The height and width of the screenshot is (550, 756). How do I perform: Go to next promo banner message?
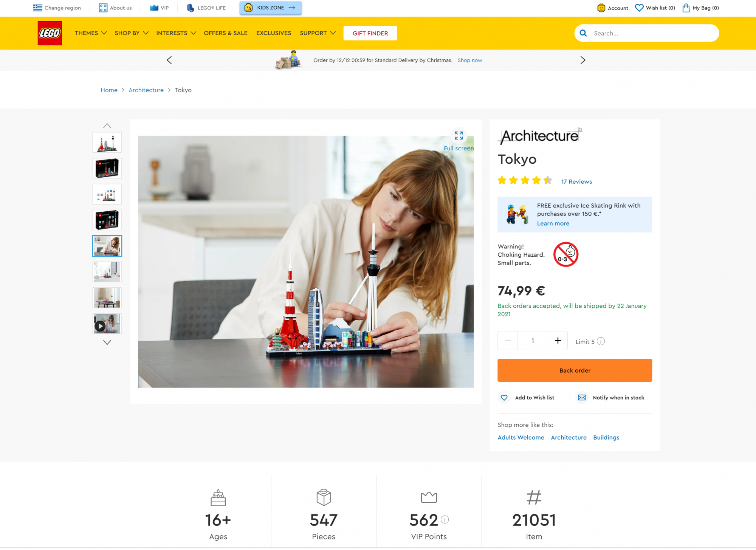583,60
